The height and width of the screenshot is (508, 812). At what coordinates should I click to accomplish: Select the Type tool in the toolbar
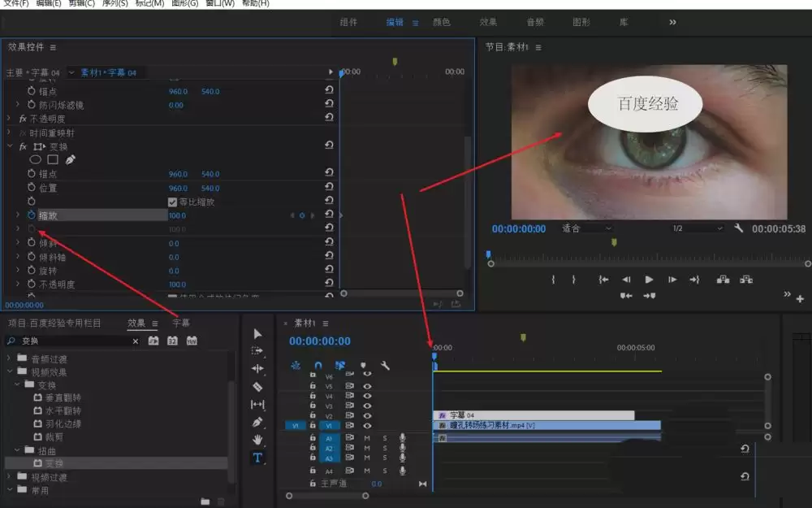257,458
